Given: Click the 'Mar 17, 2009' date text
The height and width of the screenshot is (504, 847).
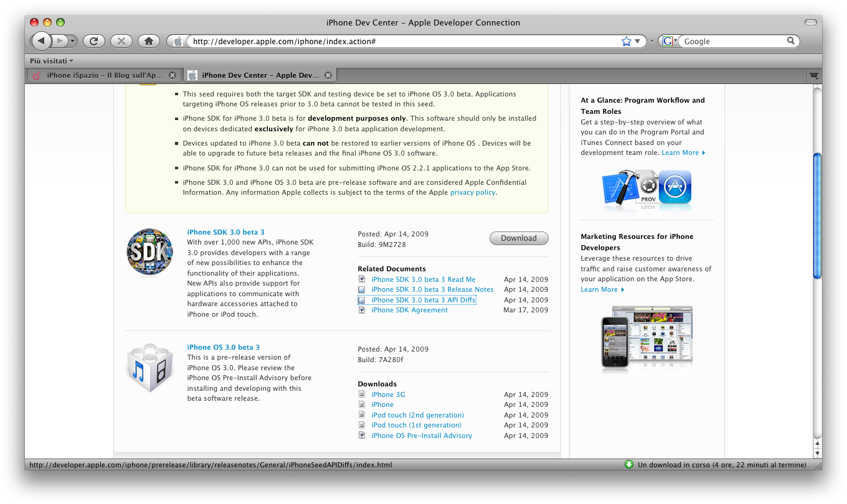Looking at the screenshot, I should [x=526, y=310].
